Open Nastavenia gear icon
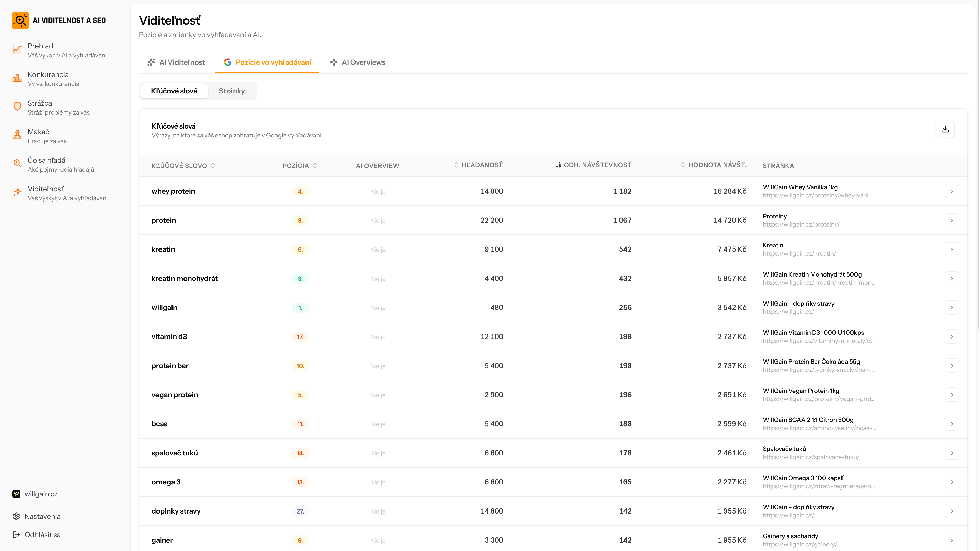 (x=16, y=516)
